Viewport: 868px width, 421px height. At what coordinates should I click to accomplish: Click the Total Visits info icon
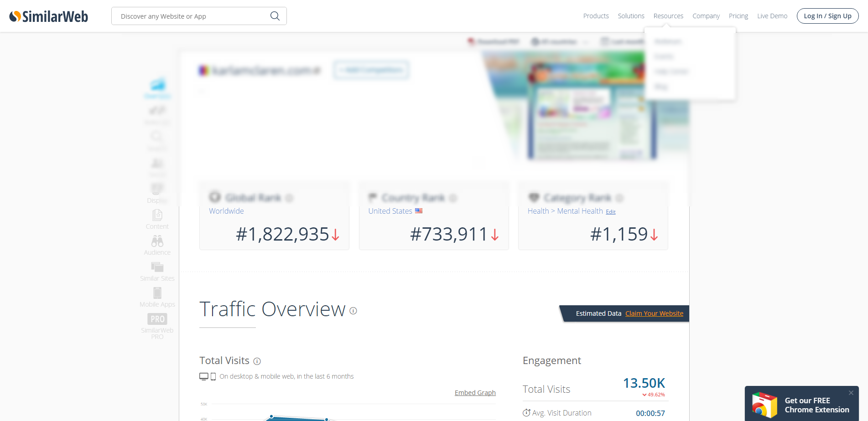pos(257,361)
